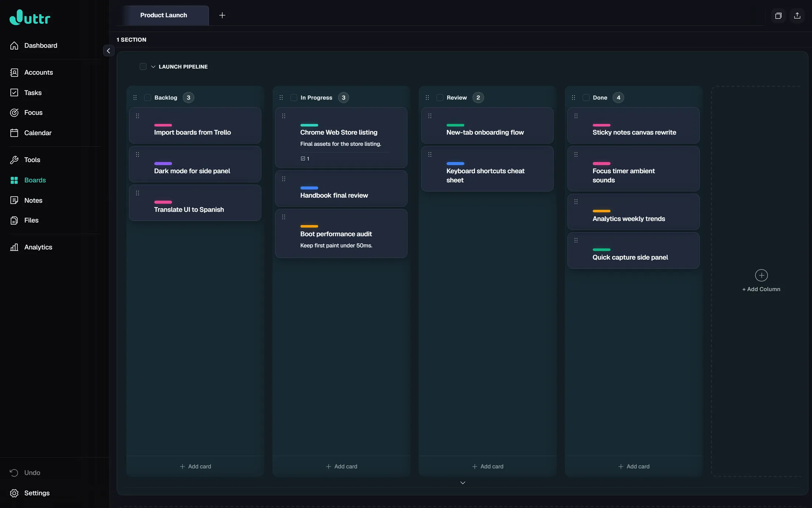This screenshot has height=508, width=812.
Task: Click the Review column drag handle
Action: click(427, 98)
